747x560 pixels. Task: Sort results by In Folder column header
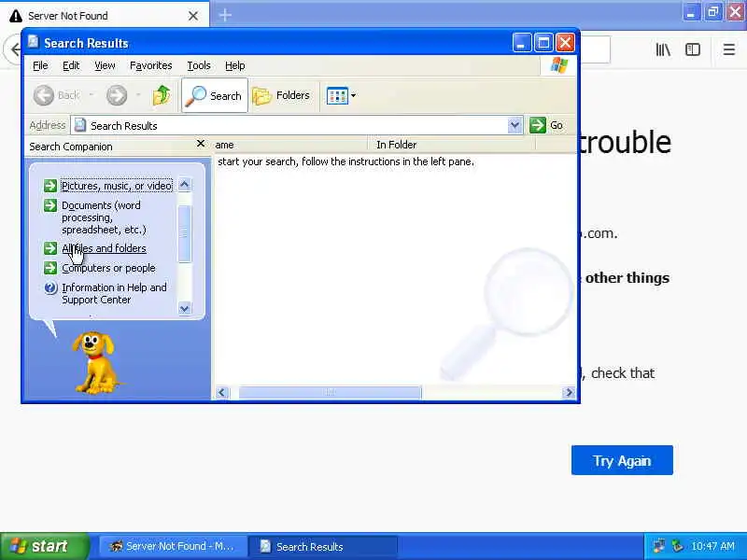(452, 145)
